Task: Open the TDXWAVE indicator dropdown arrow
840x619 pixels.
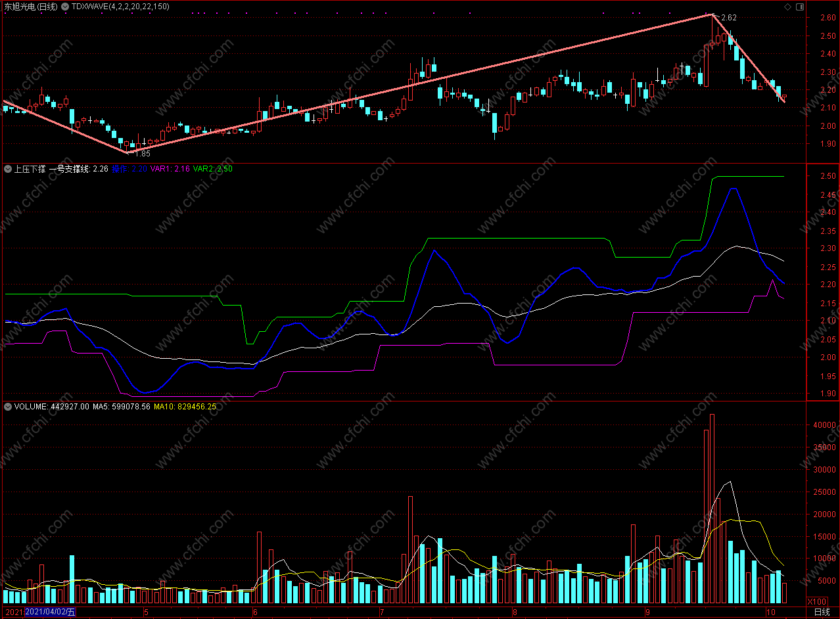Action: [66, 7]
